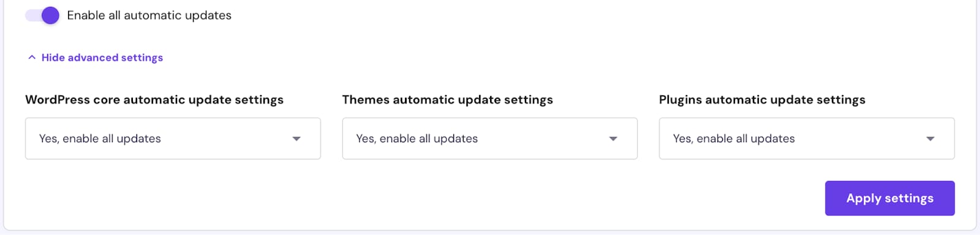Click the light purple track of the updates toggle
The height and width of the screenshot is (235, 980).
click(33, 15)
